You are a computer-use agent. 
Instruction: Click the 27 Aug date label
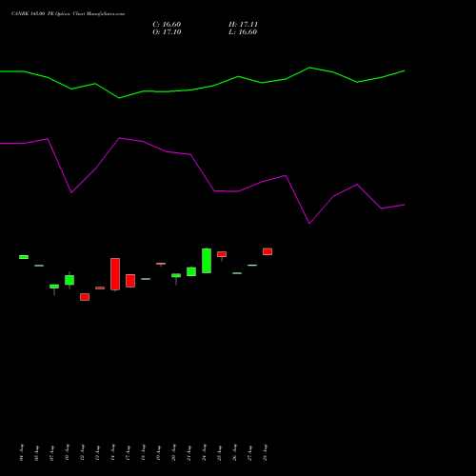pyautogui.click(x=249, y=452)
